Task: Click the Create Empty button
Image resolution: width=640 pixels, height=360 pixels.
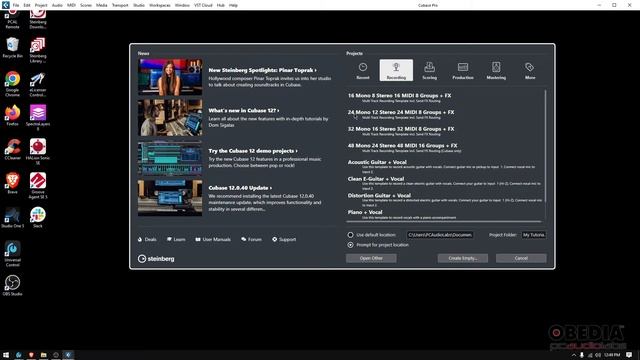Action: (462, 258)
